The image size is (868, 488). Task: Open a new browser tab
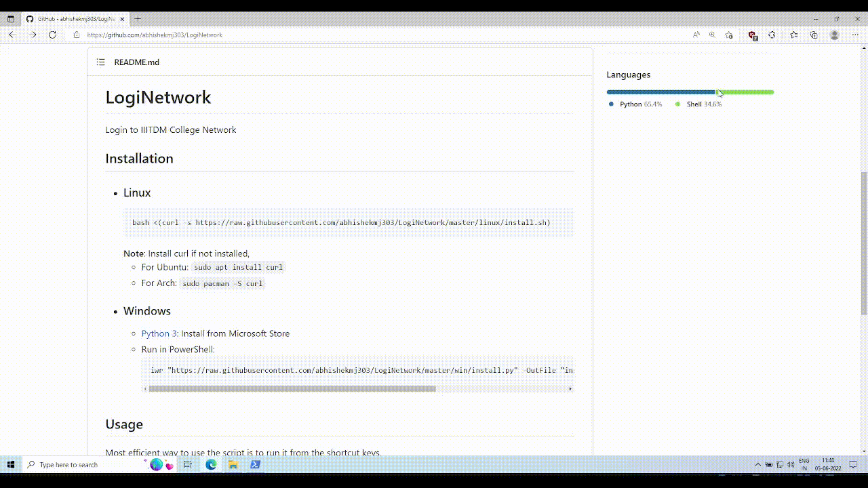(138, 19)
